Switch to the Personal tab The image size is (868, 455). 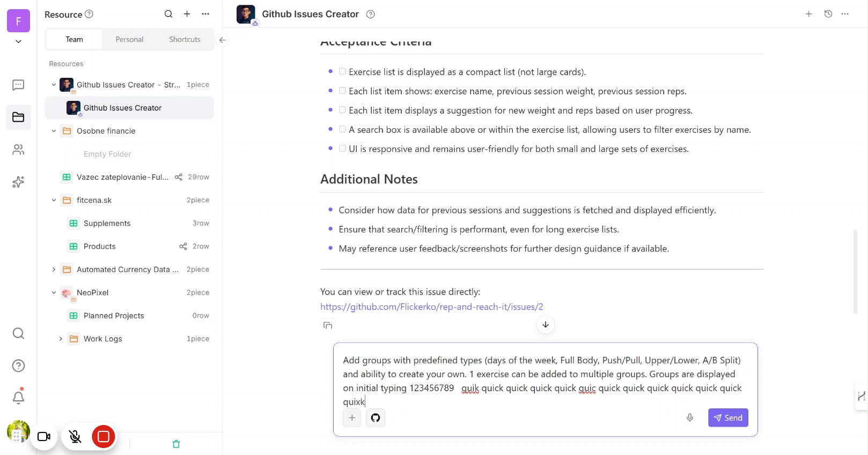tap(129, 39)
